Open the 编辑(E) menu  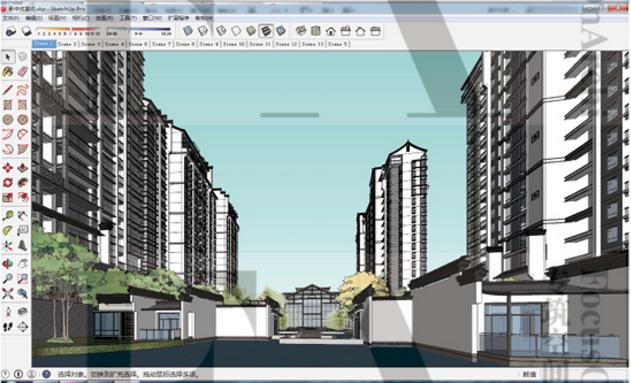34,18
